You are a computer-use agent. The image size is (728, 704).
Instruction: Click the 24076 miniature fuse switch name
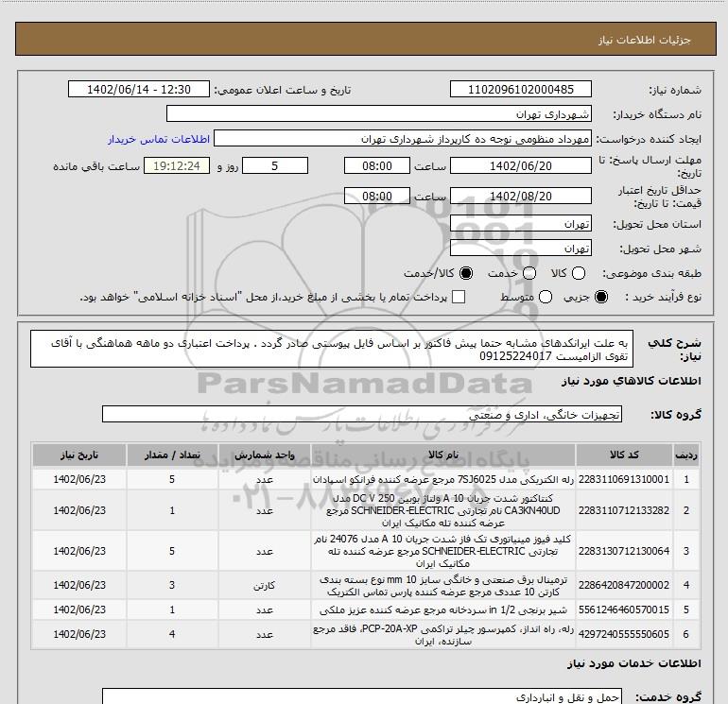tap(442, 551)
